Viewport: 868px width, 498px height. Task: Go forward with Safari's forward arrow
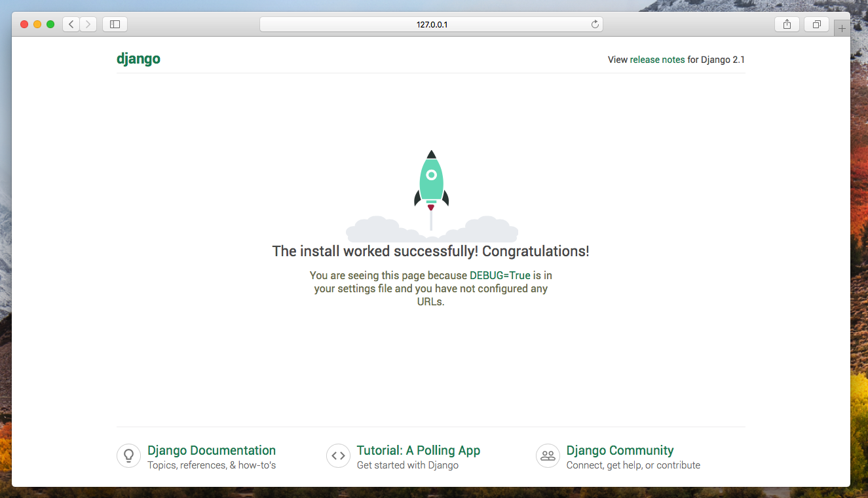coord(88,24)
